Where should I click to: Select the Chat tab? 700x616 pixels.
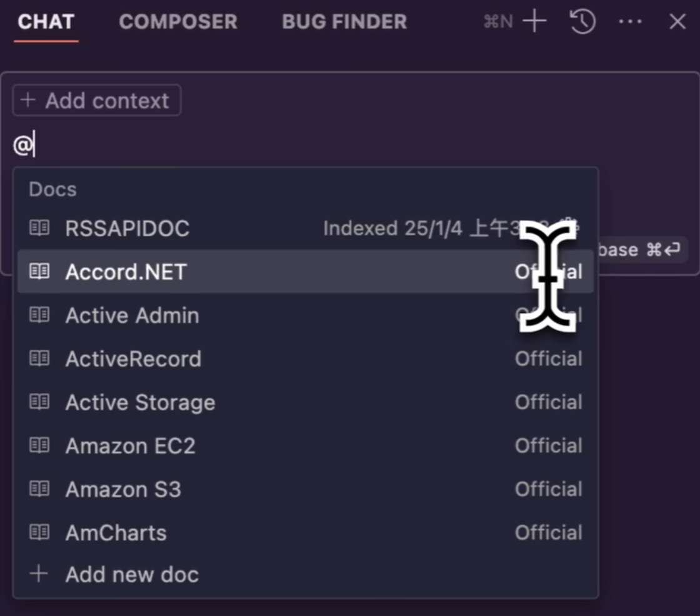point(46,22)
